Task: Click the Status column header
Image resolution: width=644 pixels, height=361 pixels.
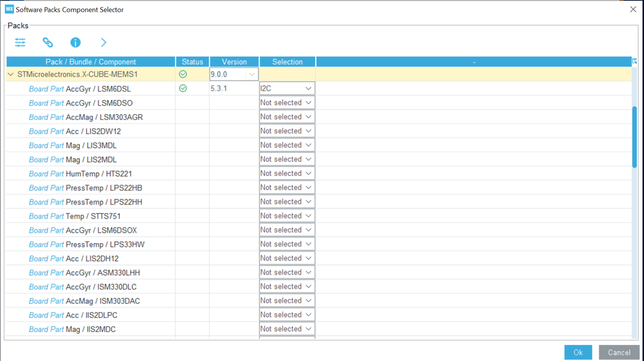Action: coord(193,62)
